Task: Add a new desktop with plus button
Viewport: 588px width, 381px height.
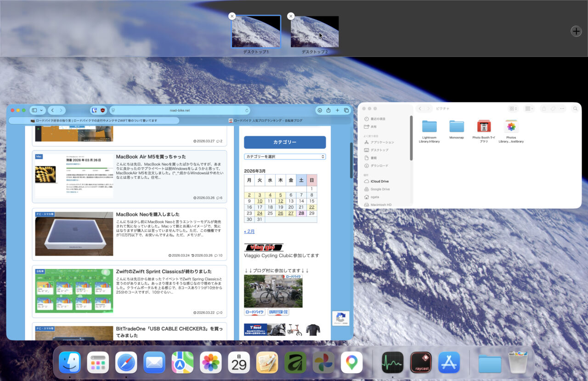Action: pyautogui.click(x=576, y=31)
